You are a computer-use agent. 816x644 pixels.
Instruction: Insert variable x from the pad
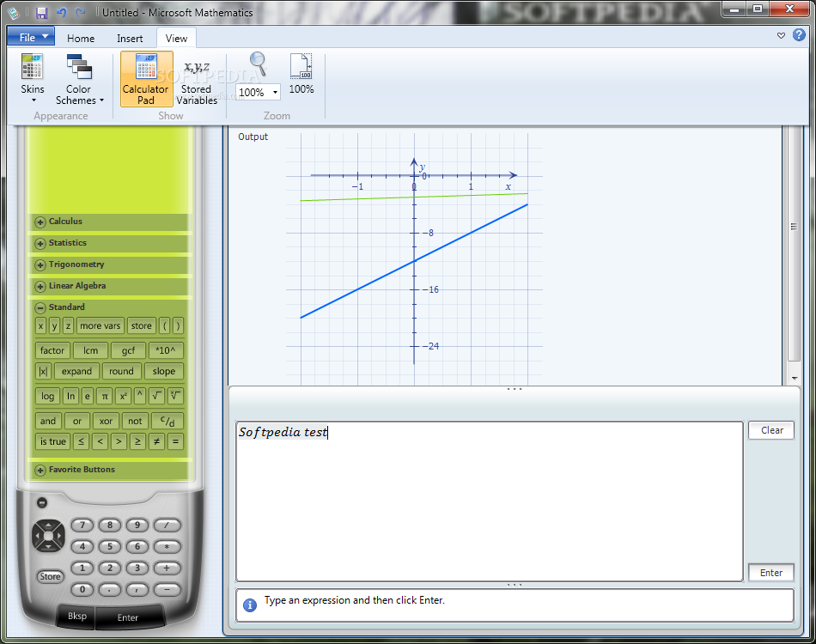tap(41, 326)
